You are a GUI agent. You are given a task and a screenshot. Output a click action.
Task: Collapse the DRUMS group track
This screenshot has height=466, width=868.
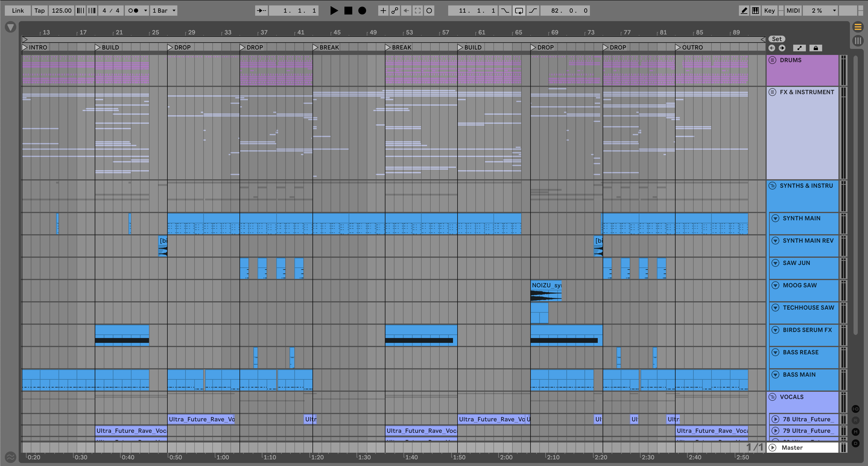(x=772, y=60)
